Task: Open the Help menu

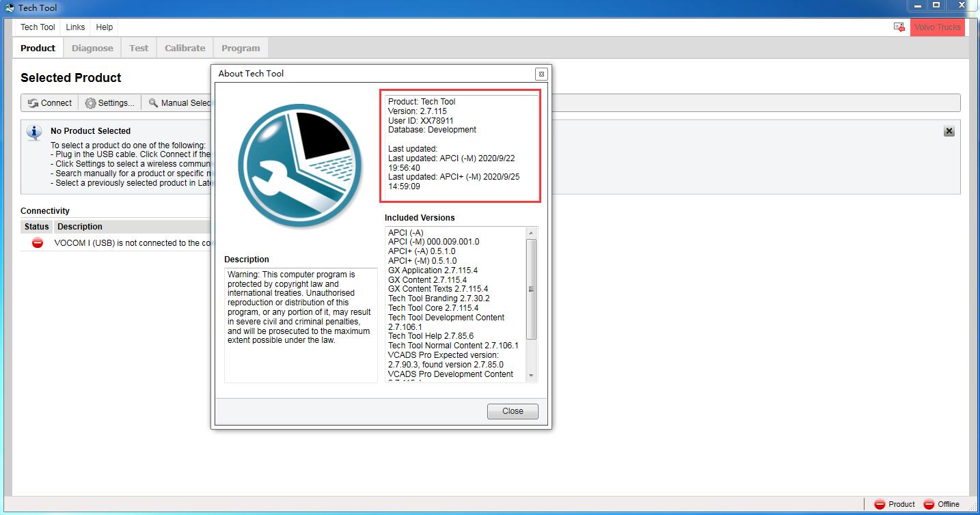Action: [x=105, y=27]
